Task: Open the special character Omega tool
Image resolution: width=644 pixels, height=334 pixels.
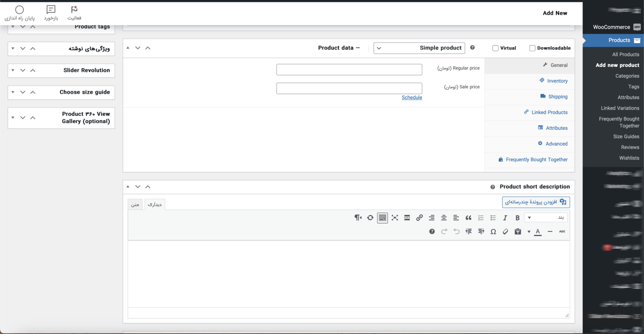Action: pos(493,231)
